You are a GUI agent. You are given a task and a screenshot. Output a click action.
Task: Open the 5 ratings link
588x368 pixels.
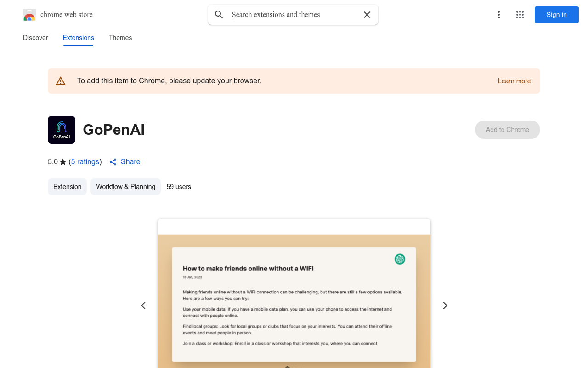(85, 162)
